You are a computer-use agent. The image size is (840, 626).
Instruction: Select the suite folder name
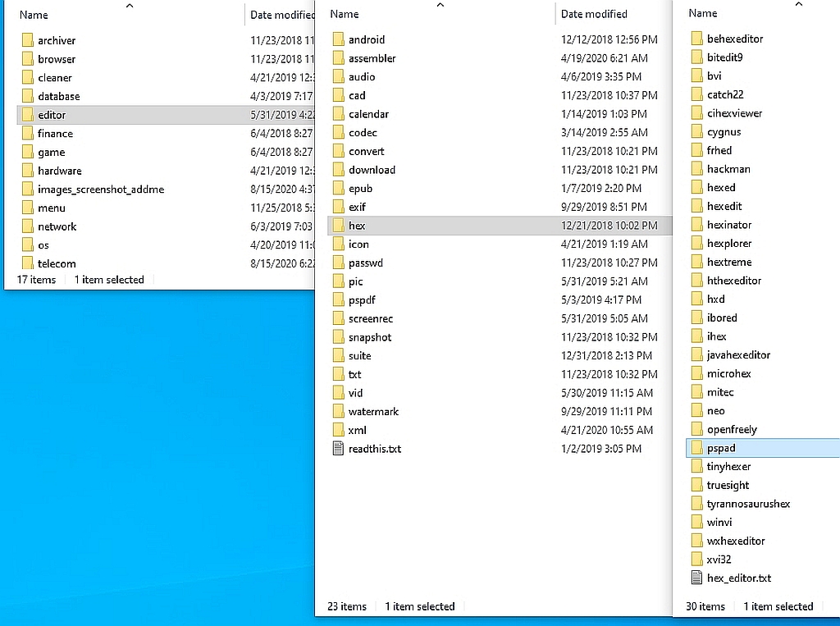coord(359,356)
